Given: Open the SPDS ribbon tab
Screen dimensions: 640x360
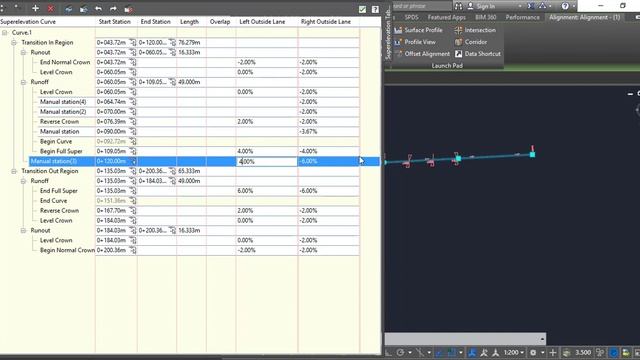Looking at the screenshot, I should click(411, 17).
